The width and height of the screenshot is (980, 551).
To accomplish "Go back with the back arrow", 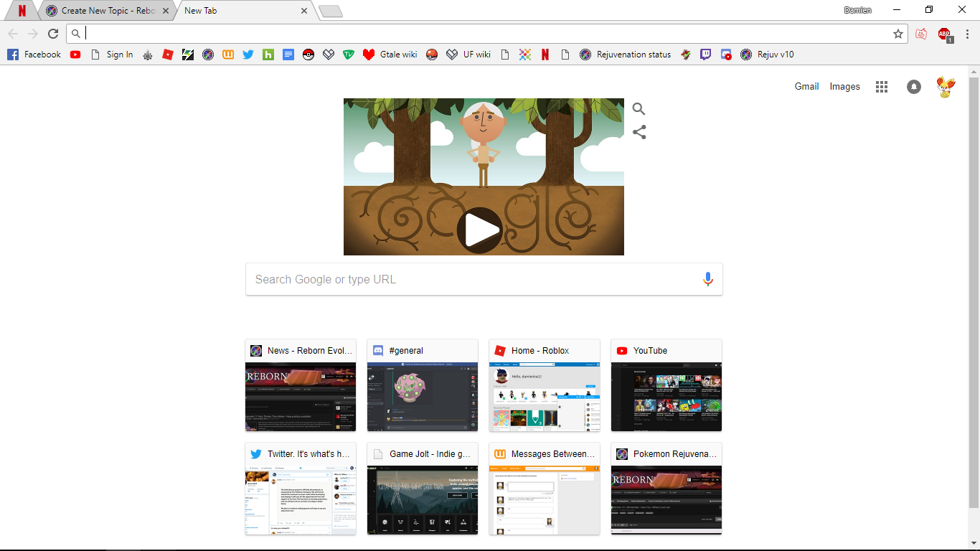I will pos(13,34).
